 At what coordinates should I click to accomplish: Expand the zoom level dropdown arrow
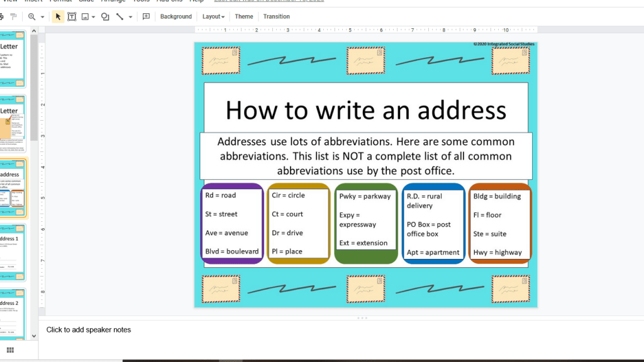coord(42,17)
